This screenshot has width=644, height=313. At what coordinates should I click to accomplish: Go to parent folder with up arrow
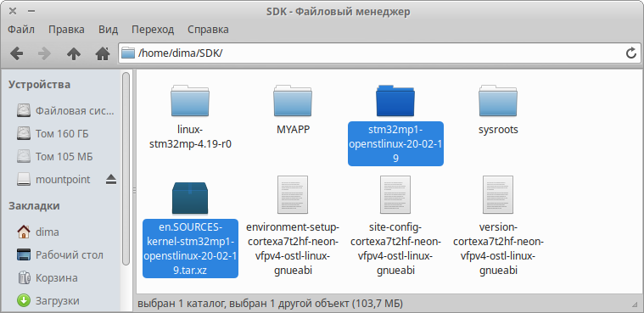point(74,53)
